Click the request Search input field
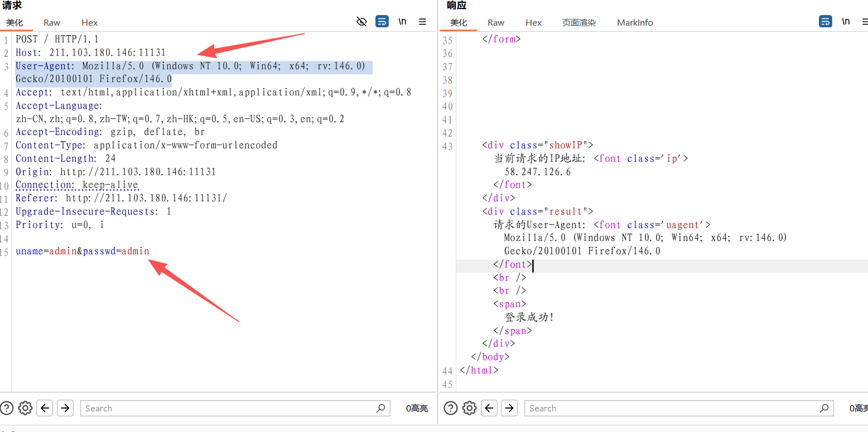Viewport: 868px width, 432px height. [x=229, y=408]
